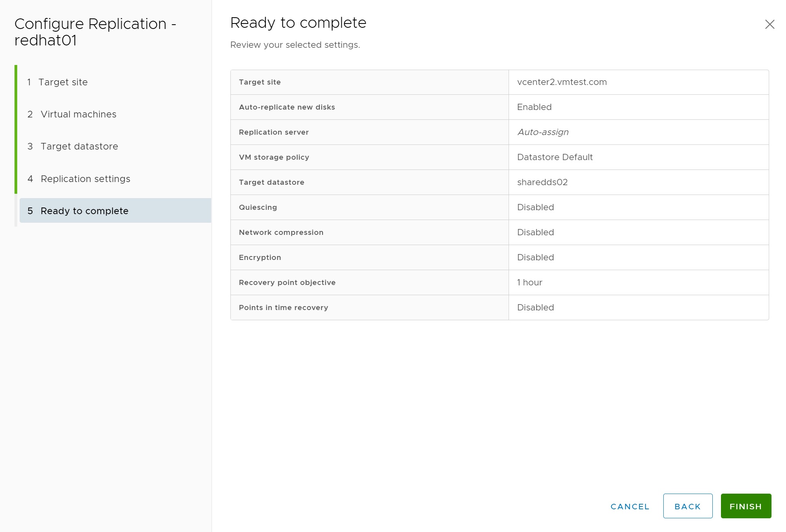Select the Ready to complete step
Viewport: 786px width, 532px height.
pos(84,211)
